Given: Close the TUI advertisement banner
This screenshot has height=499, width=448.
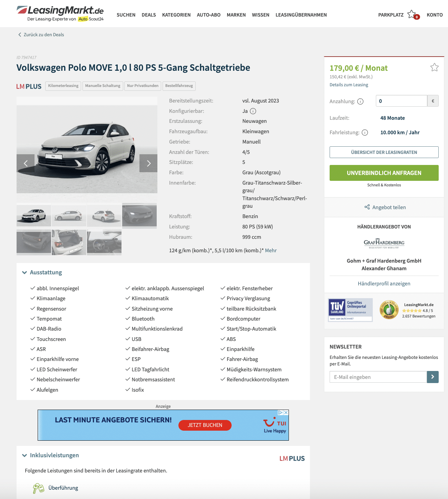Looking at the screenshot, I should pos(286,412).
